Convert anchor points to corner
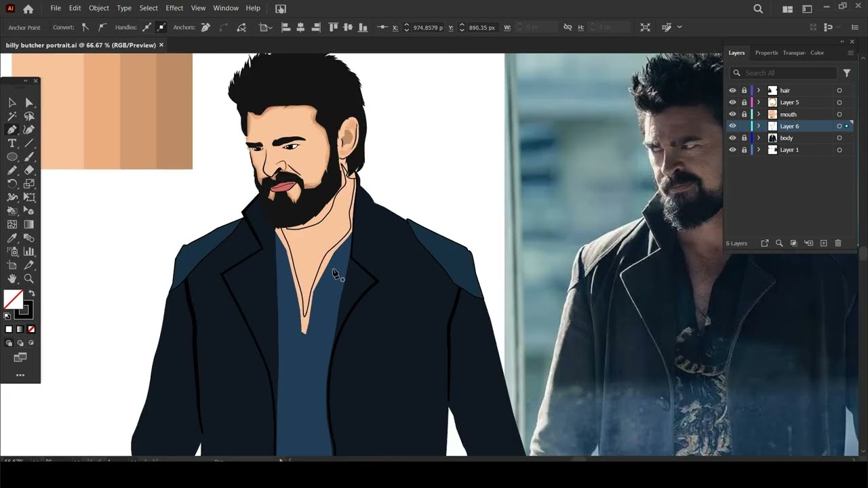Image resolution: width=868 pixels, height=488 pixels. [x=85, y=27]
